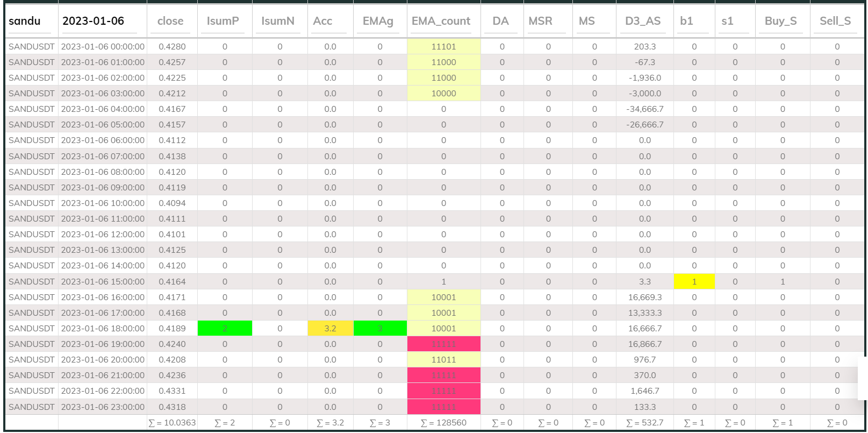
Task: Select the yellow highlighted b1 cell
Action: [x=694, y=281]
